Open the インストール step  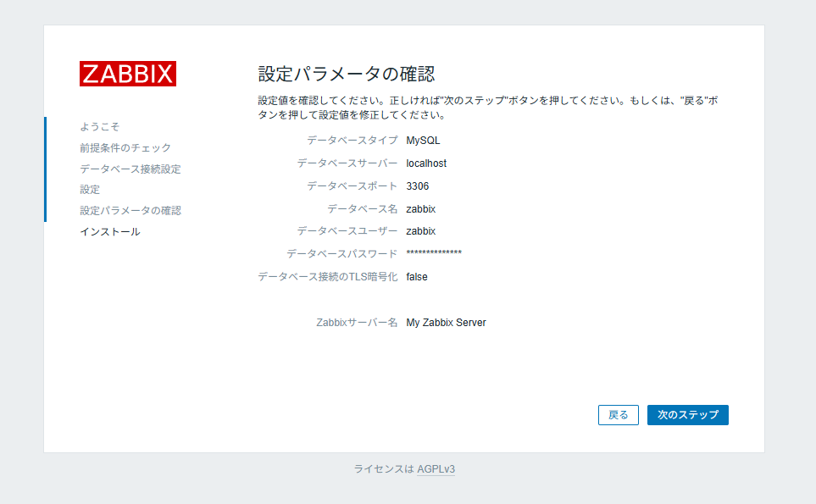pyautogui.click(x=108, y=231)
